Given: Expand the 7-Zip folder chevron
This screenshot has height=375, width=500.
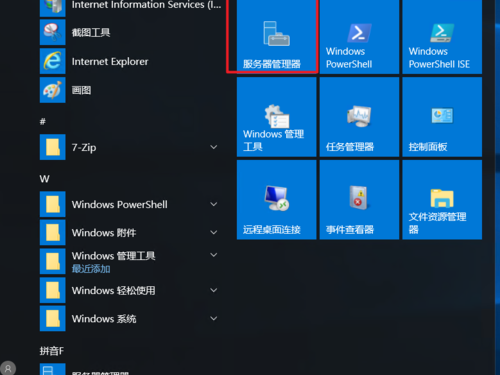Looking at the screenshot, I should pos(214,147).
